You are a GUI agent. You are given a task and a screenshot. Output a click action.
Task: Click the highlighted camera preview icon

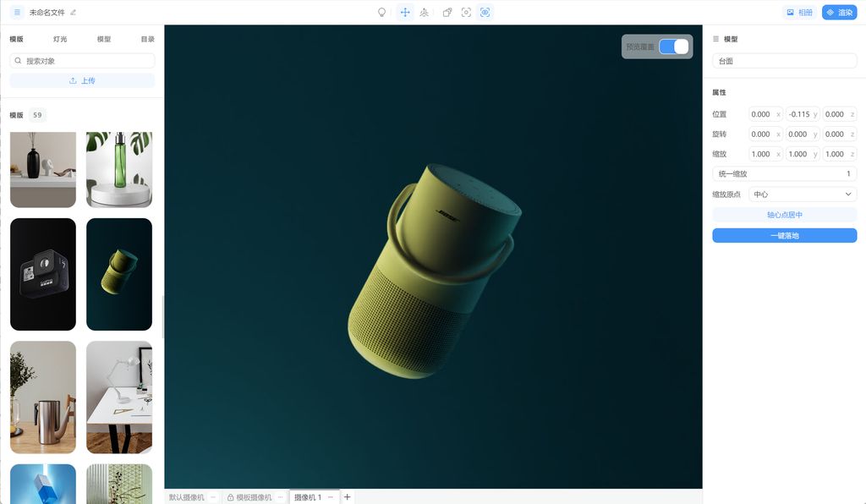(485, 13)
